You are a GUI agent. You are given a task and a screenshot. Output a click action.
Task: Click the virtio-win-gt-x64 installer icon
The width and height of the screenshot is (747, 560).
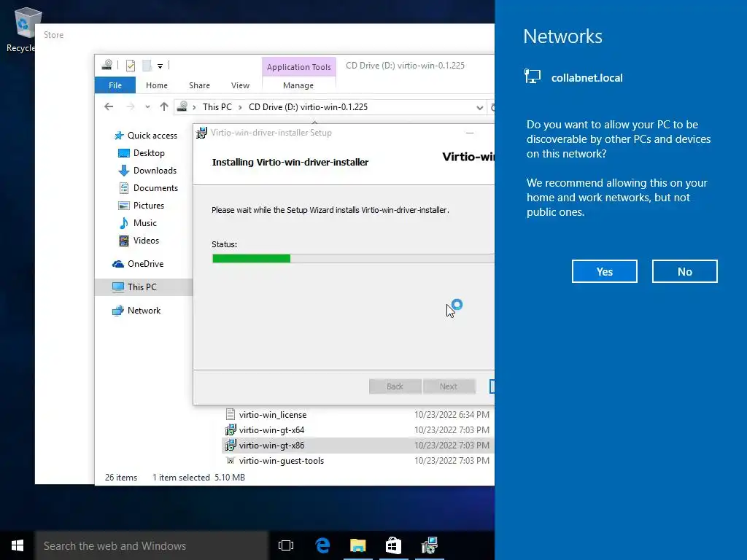231,430
